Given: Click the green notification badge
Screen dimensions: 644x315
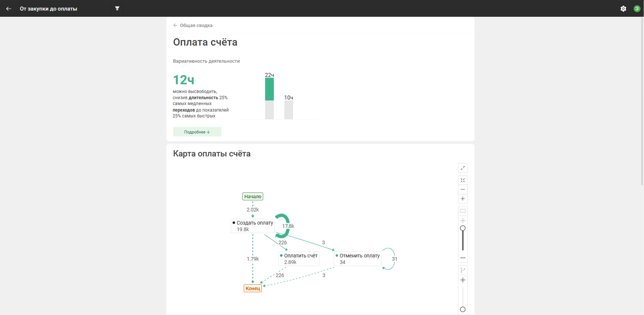Looking at the screenshot, I should click(x=637, y=9).
